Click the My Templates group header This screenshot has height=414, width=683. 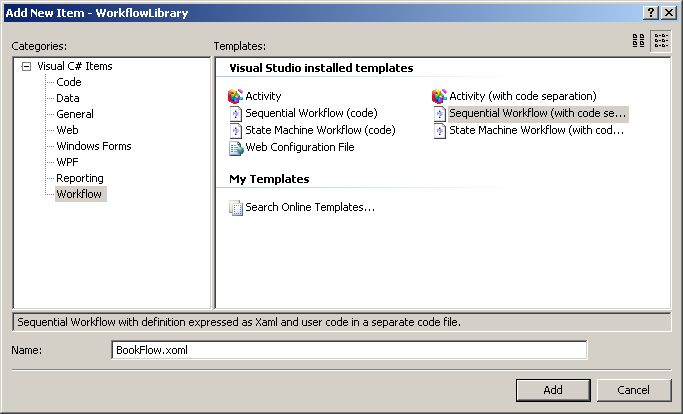pos(269,179)
